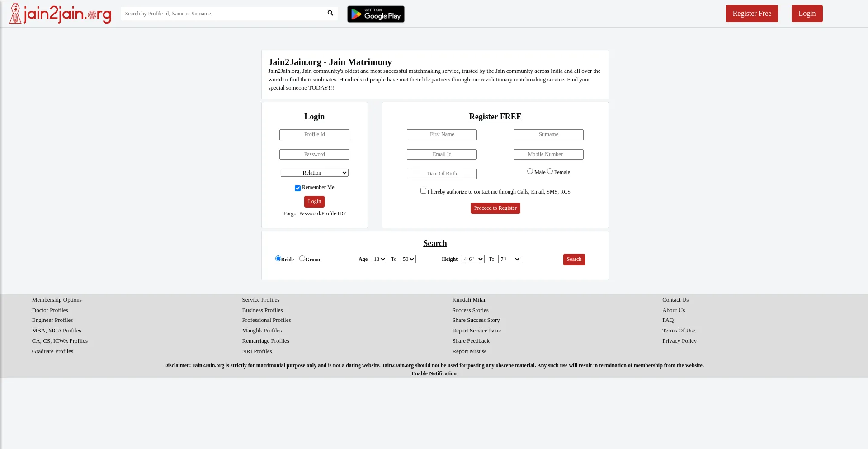Open Business Profiles link

pyautogui.click(x=262, y=310)
